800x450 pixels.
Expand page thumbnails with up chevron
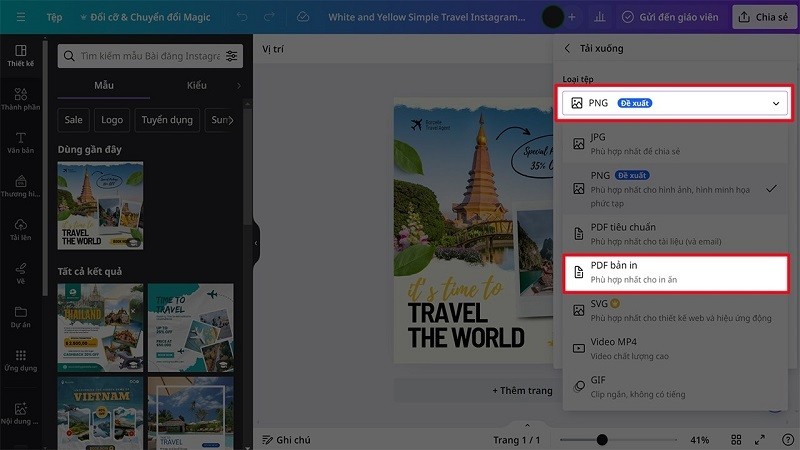[x=527, y=426]
